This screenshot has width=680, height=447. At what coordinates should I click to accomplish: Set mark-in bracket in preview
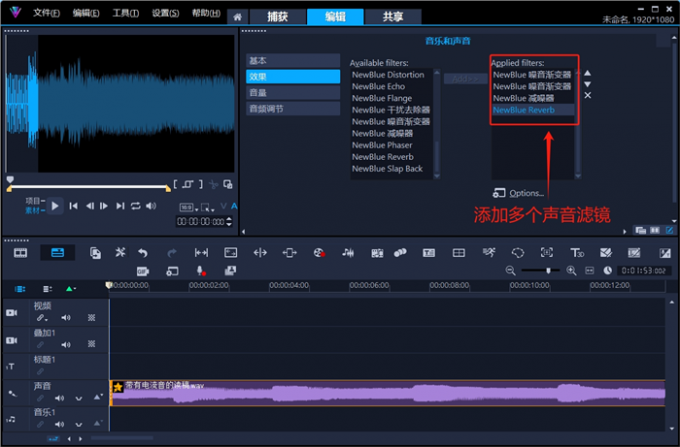175,184
